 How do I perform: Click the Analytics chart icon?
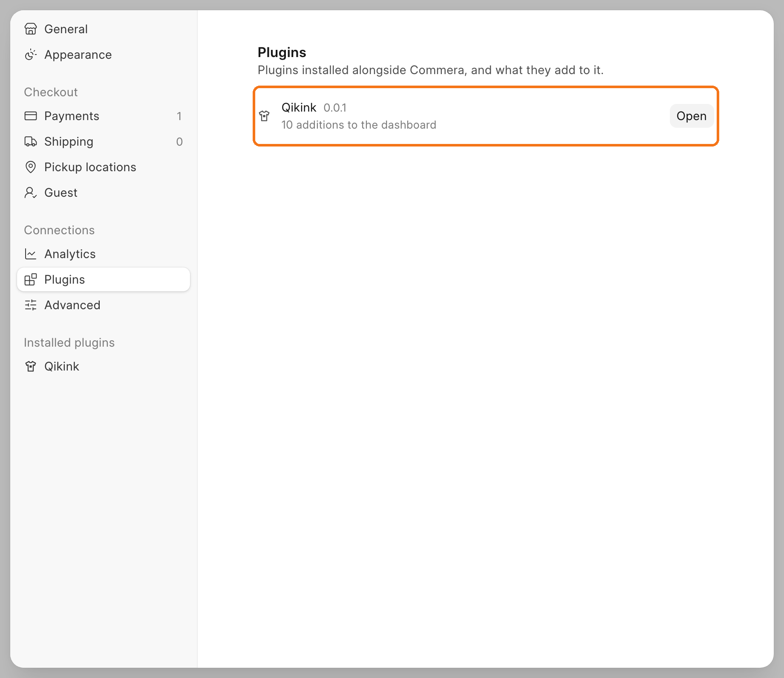point(31,254)
